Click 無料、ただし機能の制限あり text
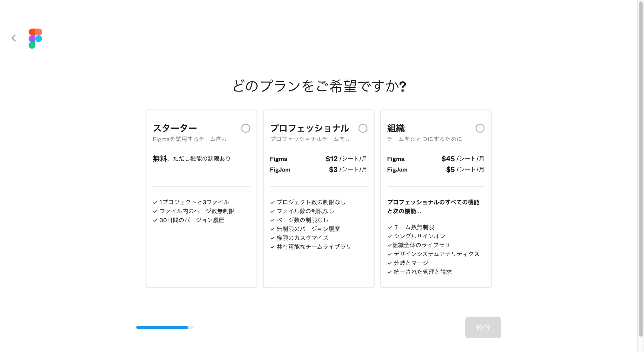 (x=192, y=159)
